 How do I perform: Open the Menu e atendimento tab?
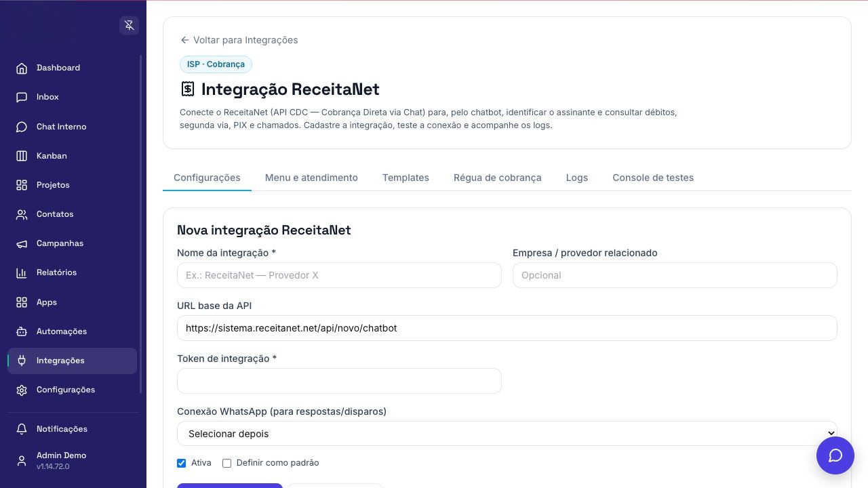[311, 178]
